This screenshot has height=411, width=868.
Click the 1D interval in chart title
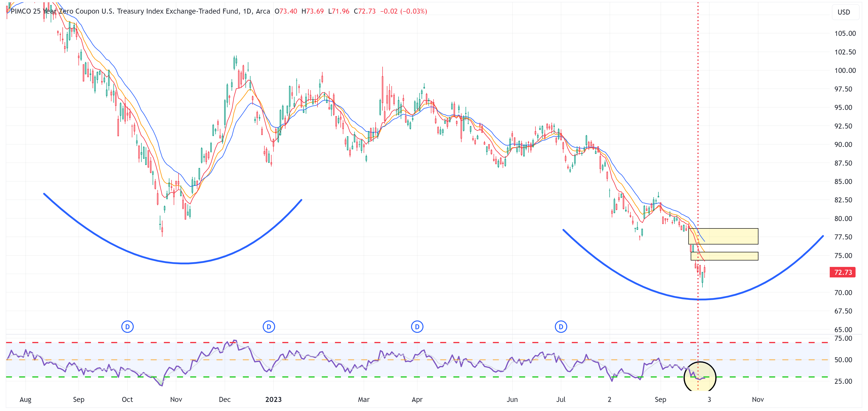point(247,11)
